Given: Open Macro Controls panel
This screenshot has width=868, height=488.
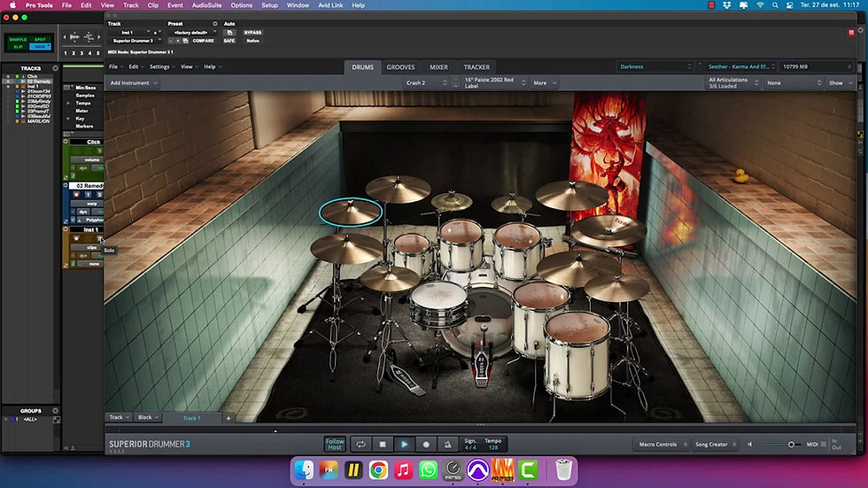Looking at the screenshot, I should 663,445.
